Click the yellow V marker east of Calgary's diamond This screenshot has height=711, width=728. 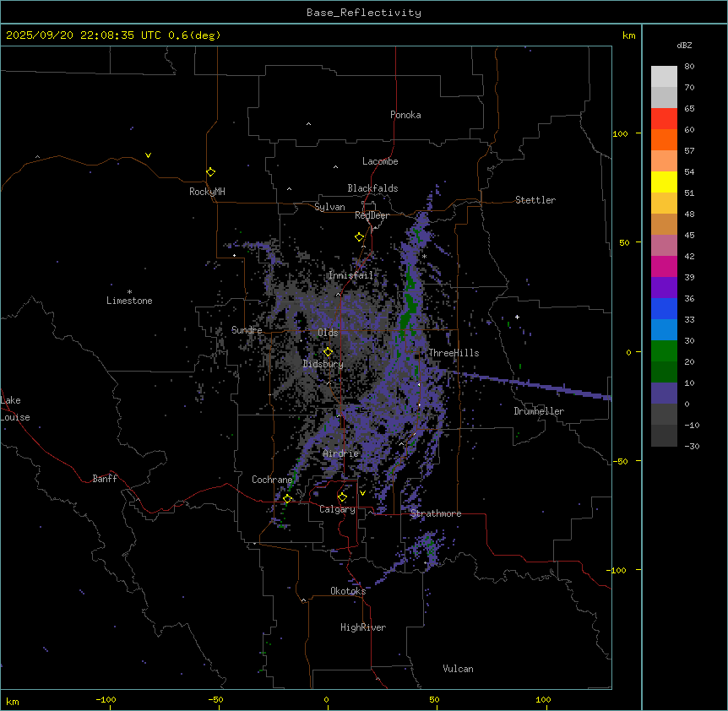(x=362, y=492)
